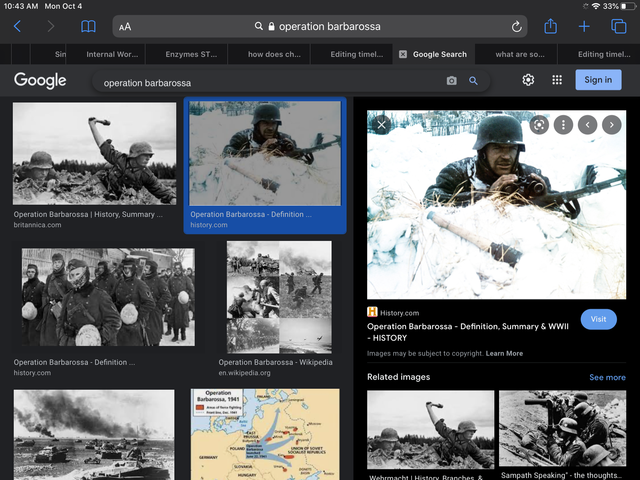This screenshot has height=480, width=640.
Task: Go to the previous image in the preview
Action: (x=587, y=125)
